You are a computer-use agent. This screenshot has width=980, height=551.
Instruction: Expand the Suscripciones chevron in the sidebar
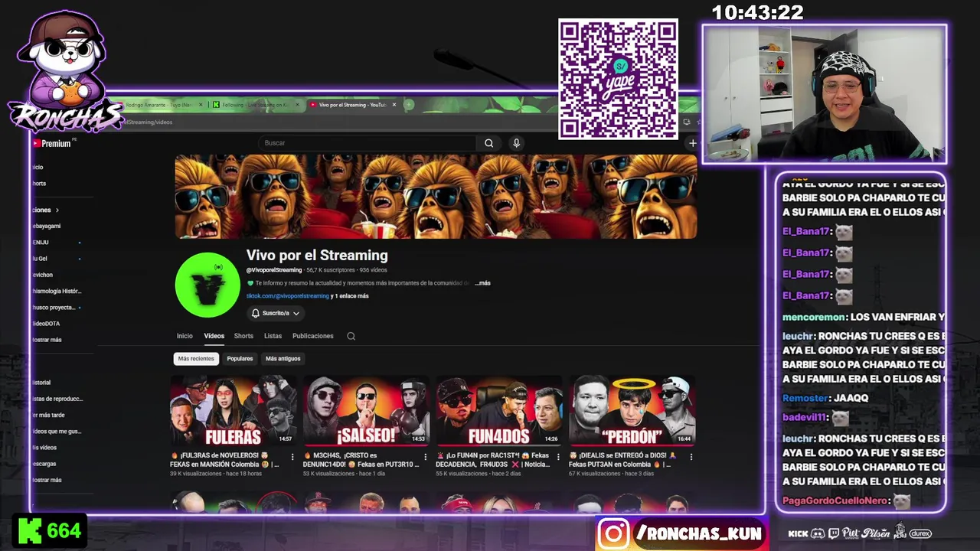57,210
